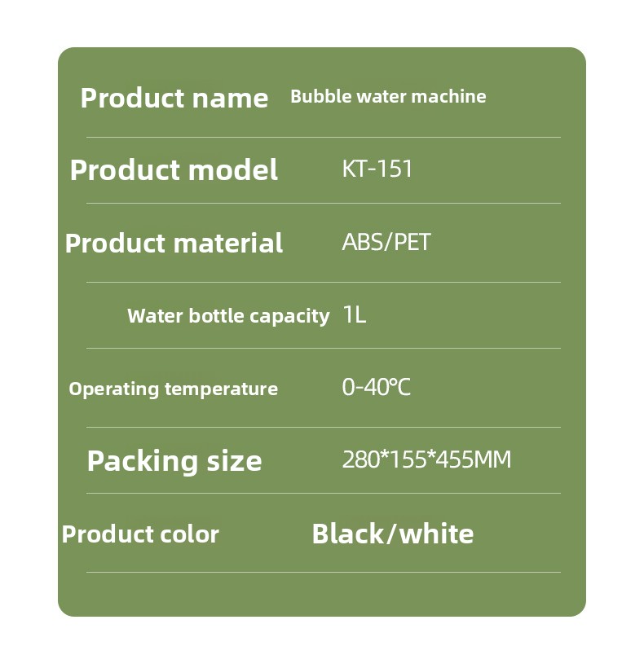644x668 pixels.
Task: Click the divider line below Product model
Action: [x=324, y=203]
